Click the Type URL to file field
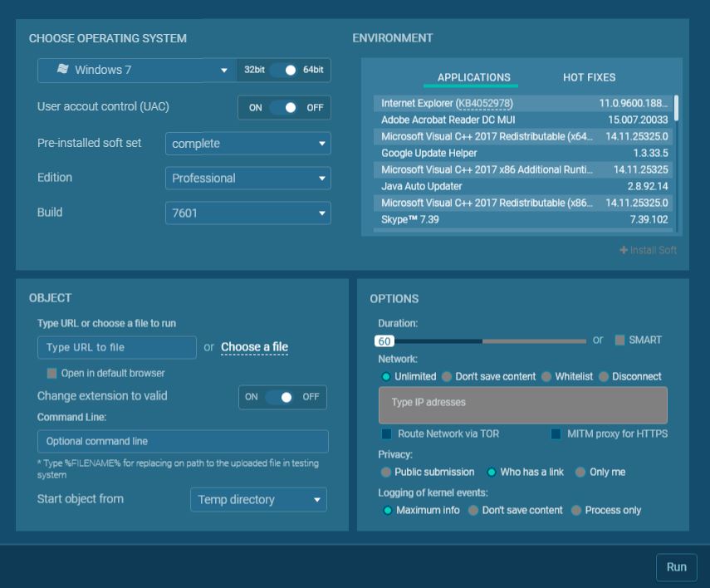710x588 pixels. [117, 347]
